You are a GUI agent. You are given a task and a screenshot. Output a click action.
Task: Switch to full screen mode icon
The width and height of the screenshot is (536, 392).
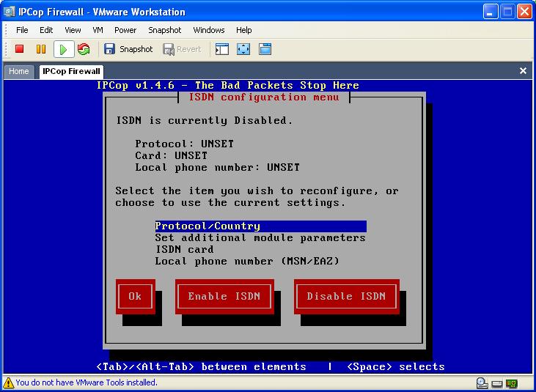[x=243, y=49]
